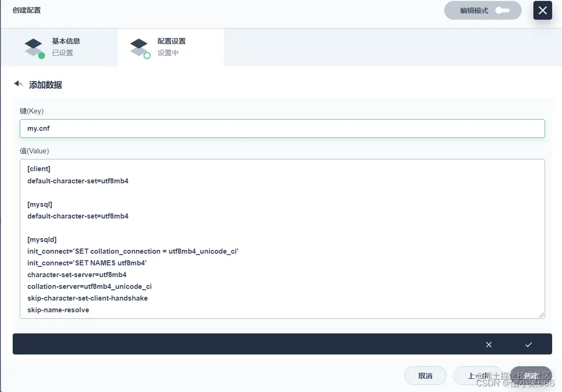Click the 配置设置 layered step icon
Image resolution: width=562 pixels, height=392 pixels.
(x=140, y=48)
